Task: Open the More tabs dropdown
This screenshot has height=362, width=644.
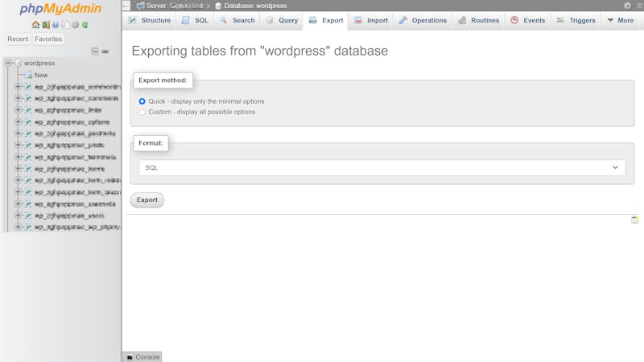Action: (620, 20)
